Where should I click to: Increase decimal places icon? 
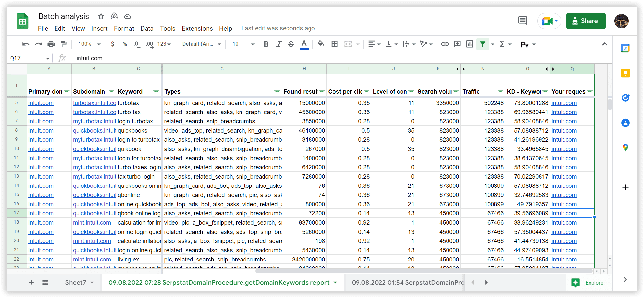[149, 44]
